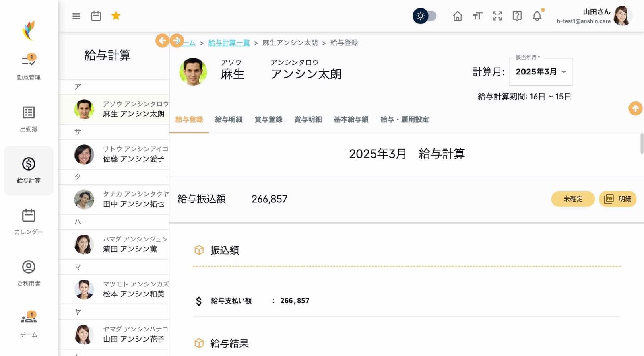Switch to the 給与・雇用設定 tab
The image size is (644, 356).
click(x=405, y=119)
